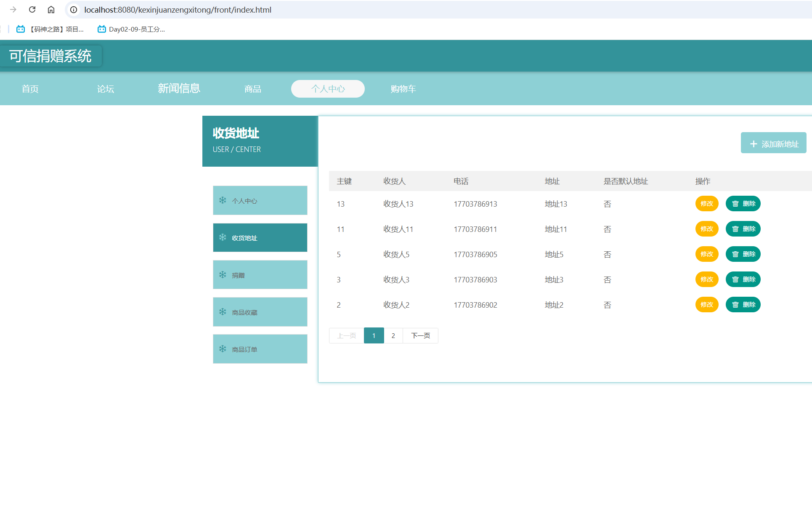Click the snowflake icon beside 捐赠 sidebar item

[x=223, y=275]
